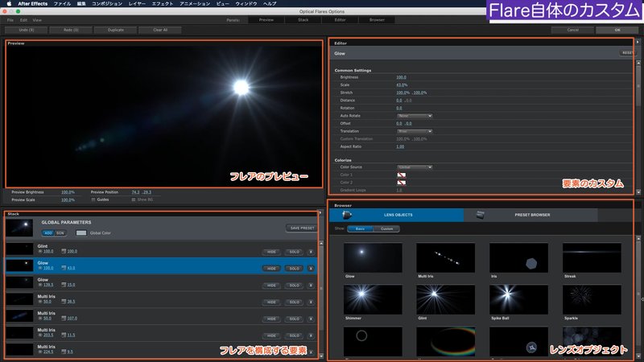The height and width of the screenshot is (362, 644).
Task: Open the エフェクト menu
Action: pyautogui.click(x=163, y=3)
